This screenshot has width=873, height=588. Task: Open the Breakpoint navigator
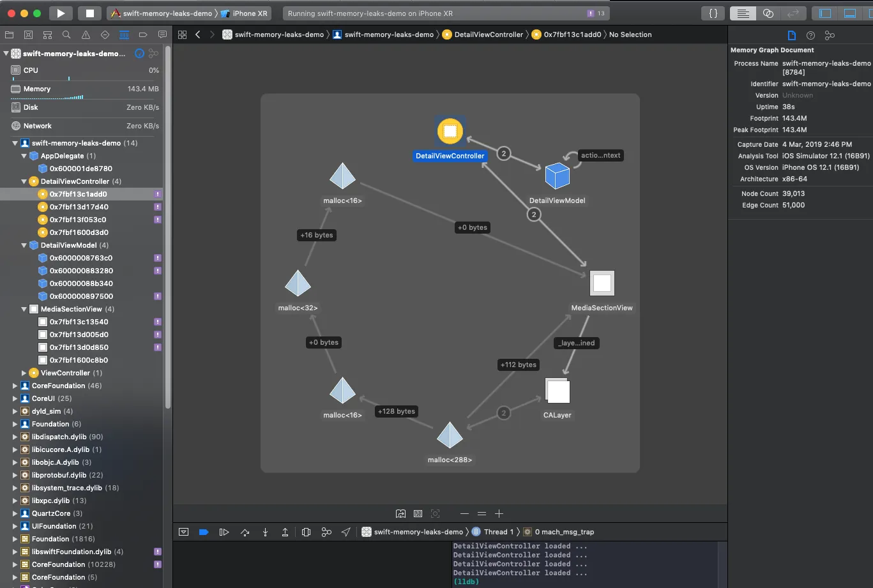click(143, 34)
